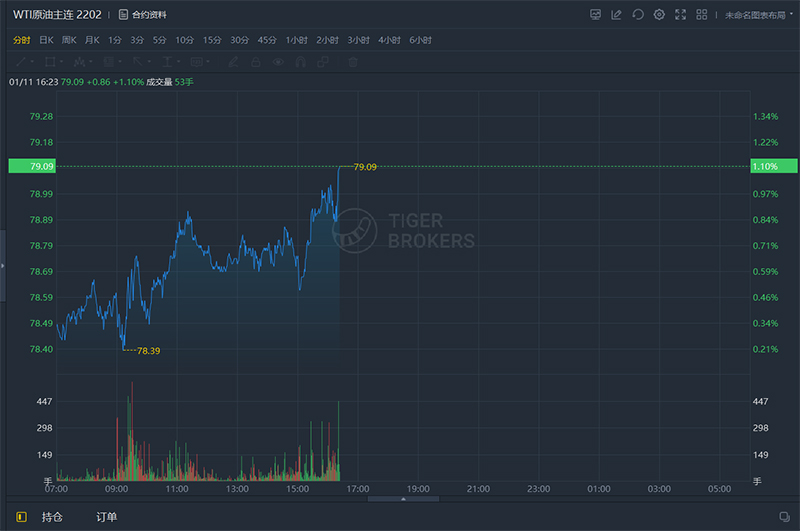Expand the rectangle shape tool options
The image size is (800, 531).
[61, 62]
